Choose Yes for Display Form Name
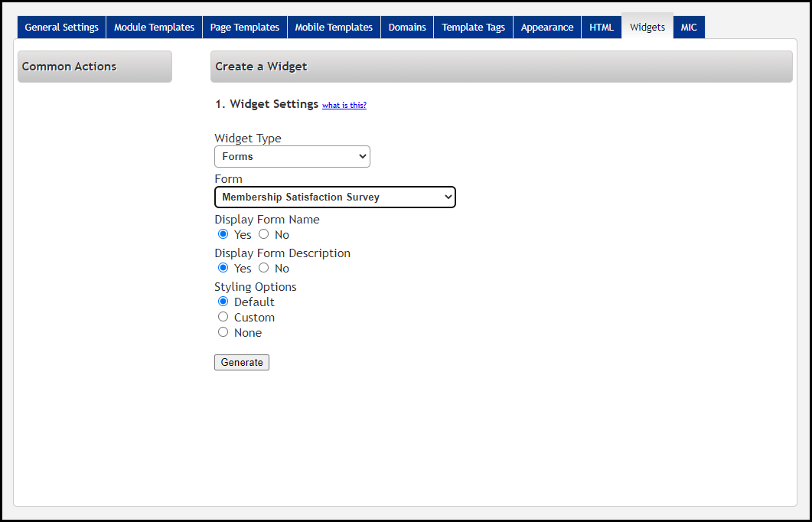812x522 pixels. [x=223, y=234]
